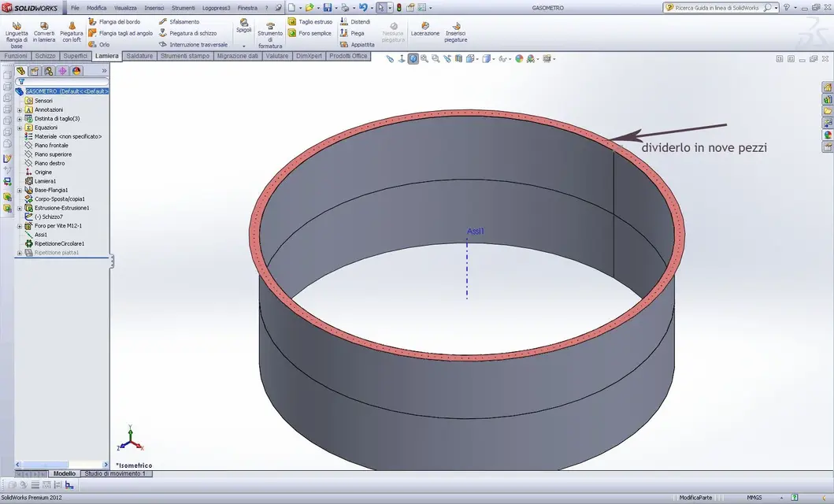The image size is (834, 504).
Task: Select the Distendi tool
Action: 355,22
